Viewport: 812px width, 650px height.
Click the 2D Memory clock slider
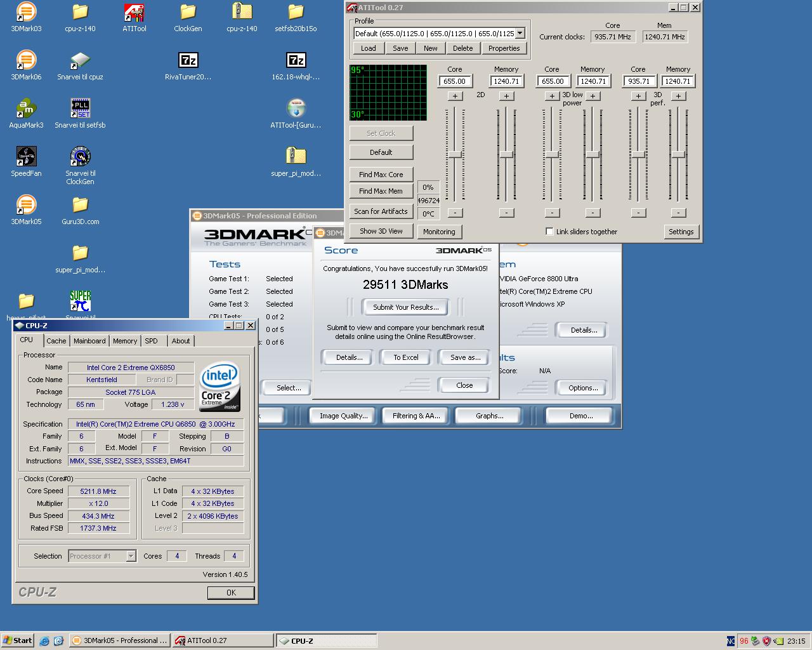(506, 155)
